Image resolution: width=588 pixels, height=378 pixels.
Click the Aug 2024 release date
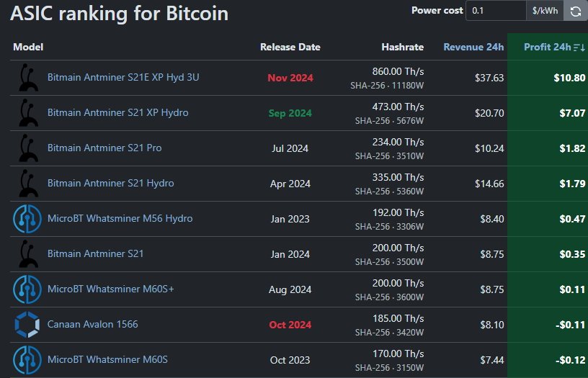pyautogui.click(x=290, y=289)
